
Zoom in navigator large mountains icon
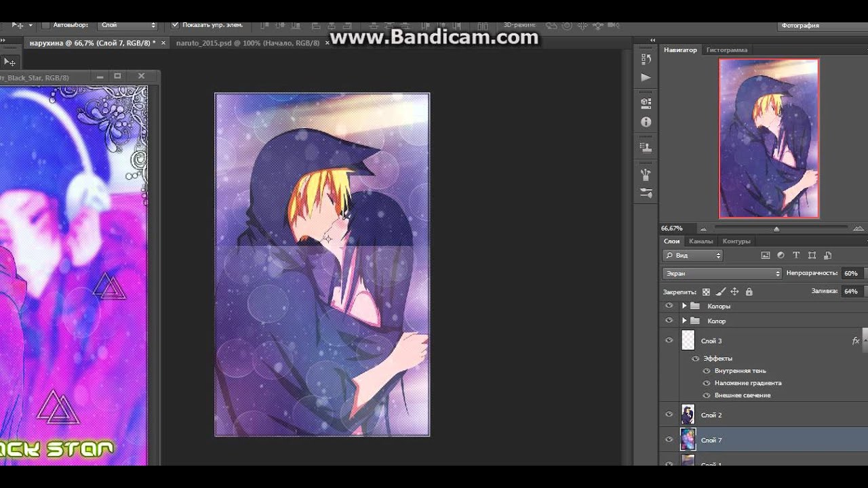point(859,228)
